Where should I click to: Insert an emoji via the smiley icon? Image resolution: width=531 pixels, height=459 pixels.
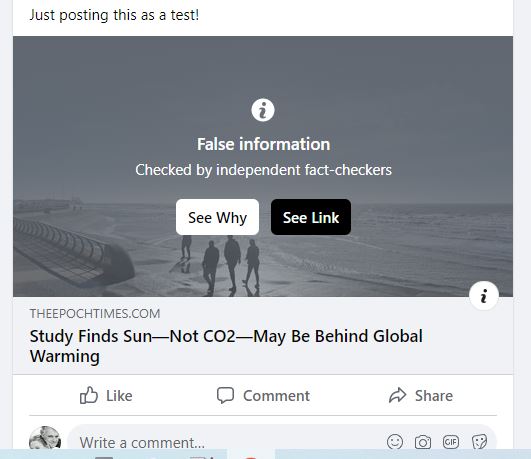pos(395,442)
